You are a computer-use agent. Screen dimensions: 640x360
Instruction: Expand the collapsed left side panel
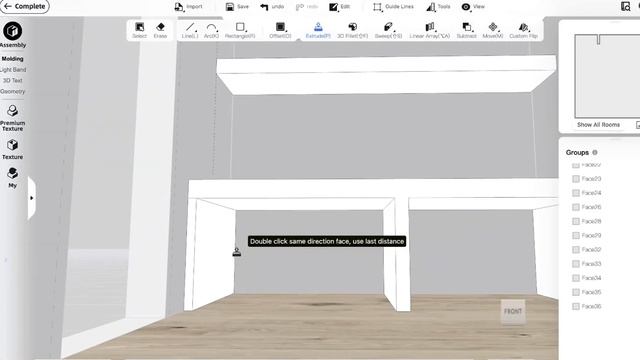(31, 198)
